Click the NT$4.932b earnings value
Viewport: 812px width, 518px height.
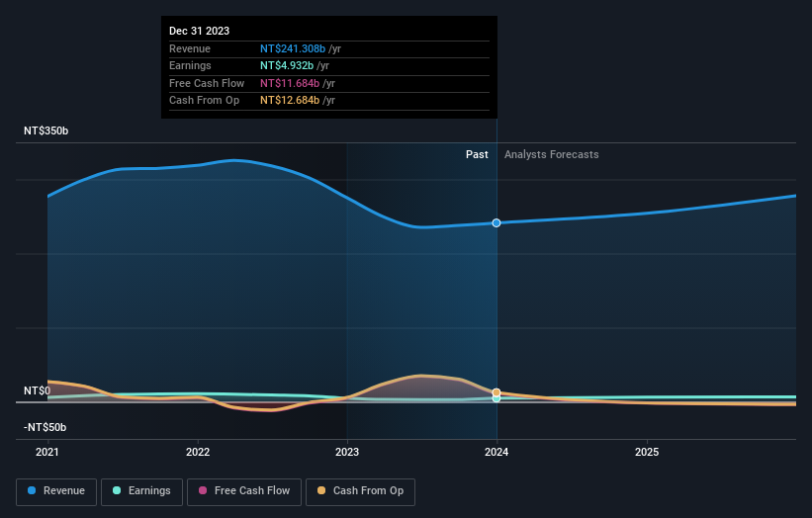[x=287, y=65]
